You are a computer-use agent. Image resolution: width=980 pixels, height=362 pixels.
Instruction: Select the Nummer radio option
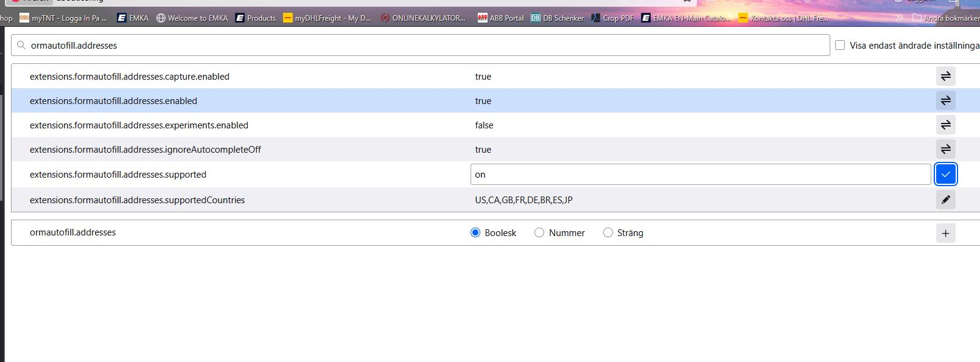(539, 232)
